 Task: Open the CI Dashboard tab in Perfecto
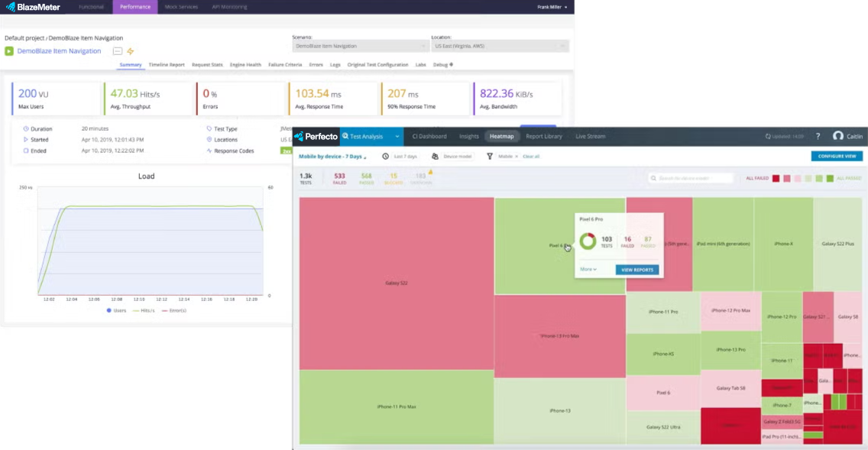tap(429, 136)
